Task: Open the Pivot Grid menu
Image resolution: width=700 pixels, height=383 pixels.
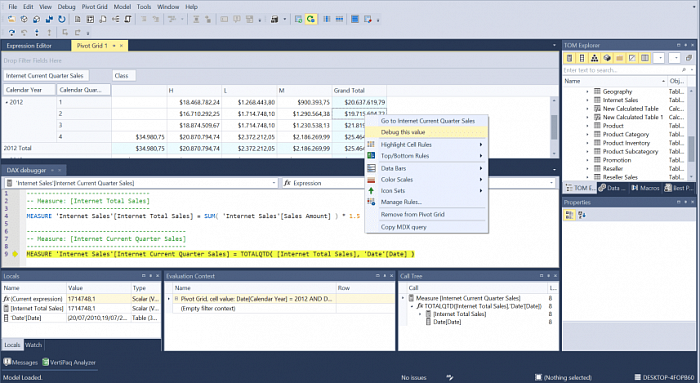Action: (95, 7)
